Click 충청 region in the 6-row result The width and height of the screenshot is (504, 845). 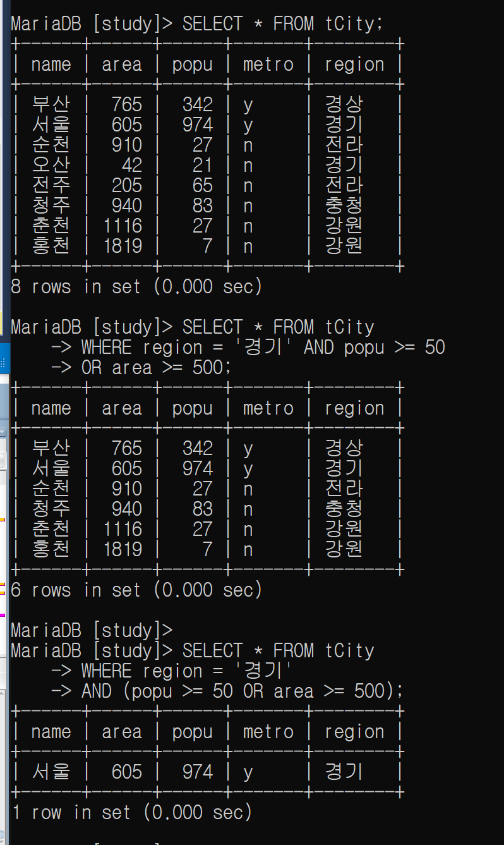click(x=344, y=509)
